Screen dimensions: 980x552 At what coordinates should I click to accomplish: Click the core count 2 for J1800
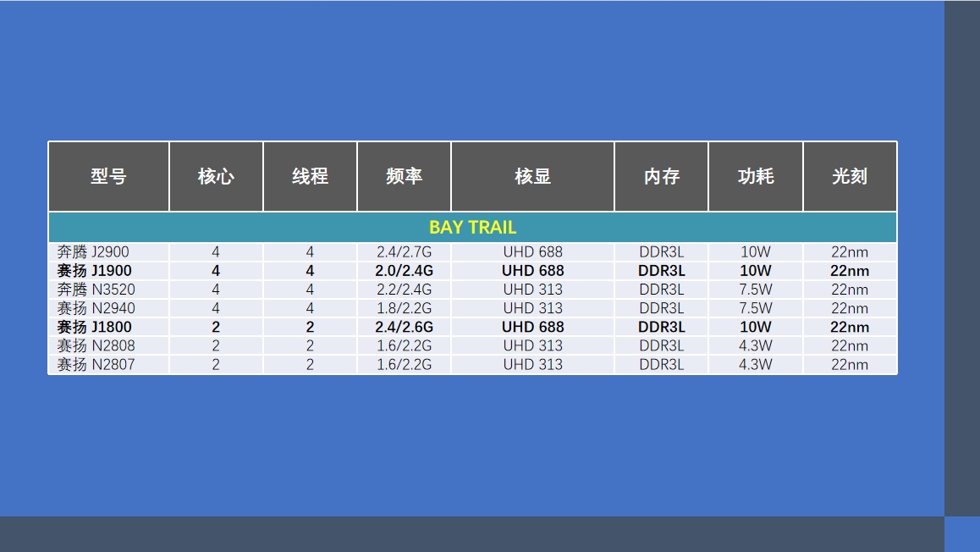pos(216,327)
